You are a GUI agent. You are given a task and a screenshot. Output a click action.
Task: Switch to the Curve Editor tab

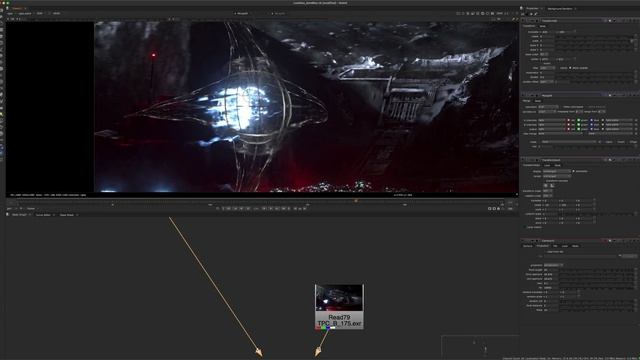[43, 215]
